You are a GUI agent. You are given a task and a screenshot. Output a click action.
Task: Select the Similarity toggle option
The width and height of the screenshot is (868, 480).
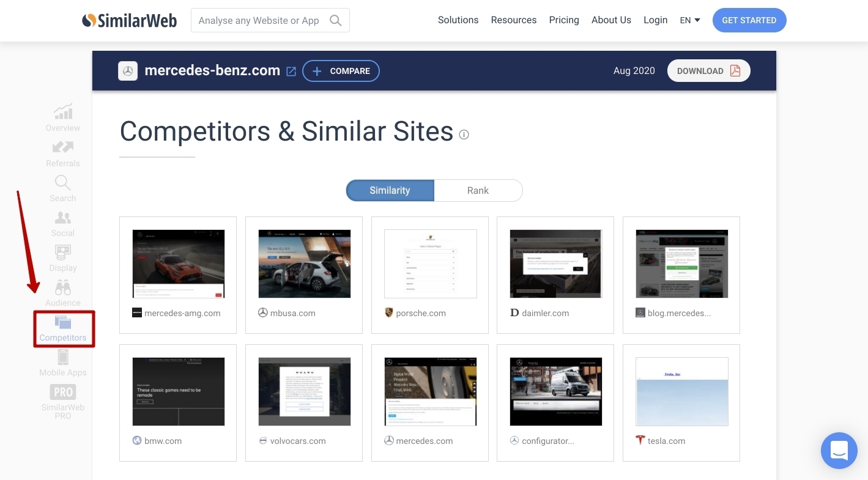390,190
